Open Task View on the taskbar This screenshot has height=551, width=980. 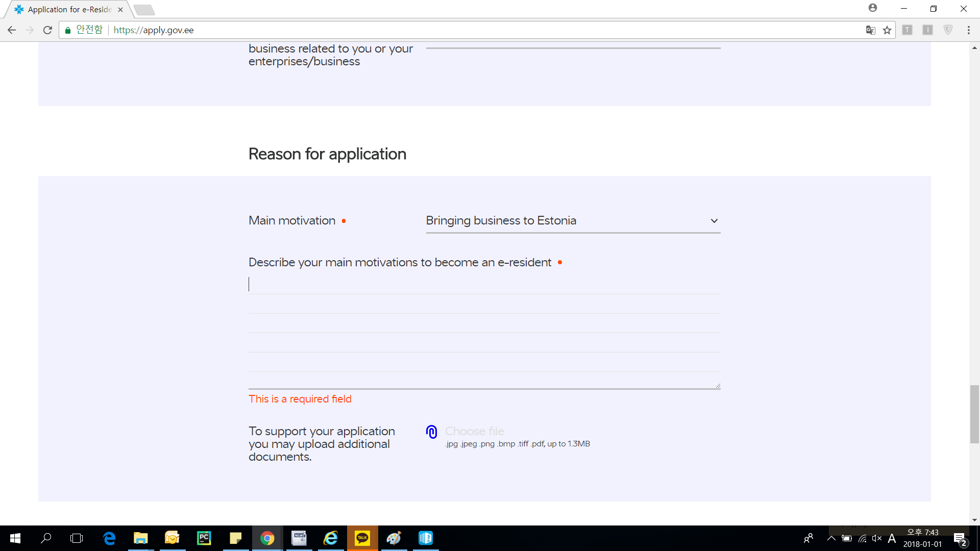coord(77,538)
